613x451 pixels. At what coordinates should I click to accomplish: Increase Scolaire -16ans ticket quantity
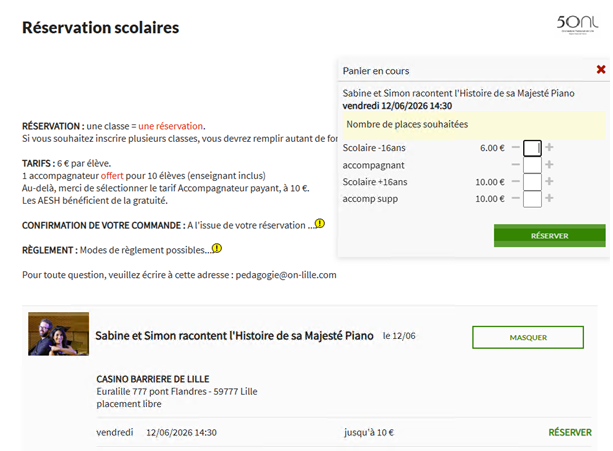[x=549, y=148]
